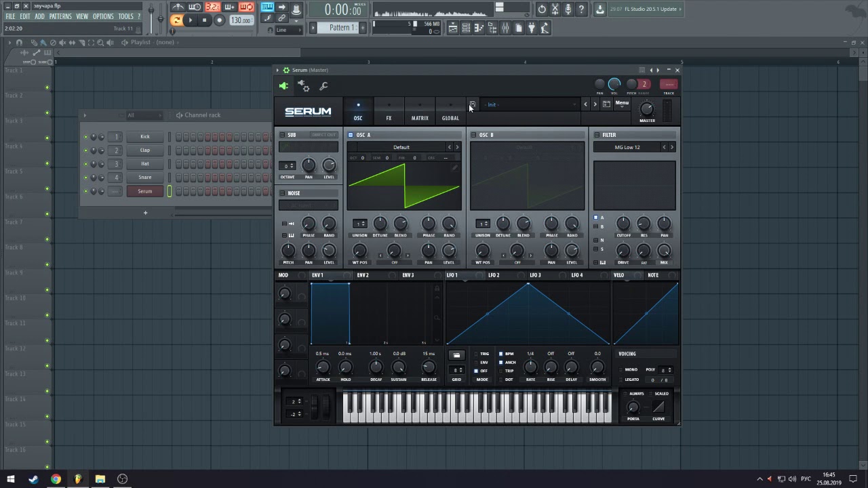The image size is (868, 488).
Task: Click the pencil edit icon on OSC A waveform
Action: [x=455, y=167]
